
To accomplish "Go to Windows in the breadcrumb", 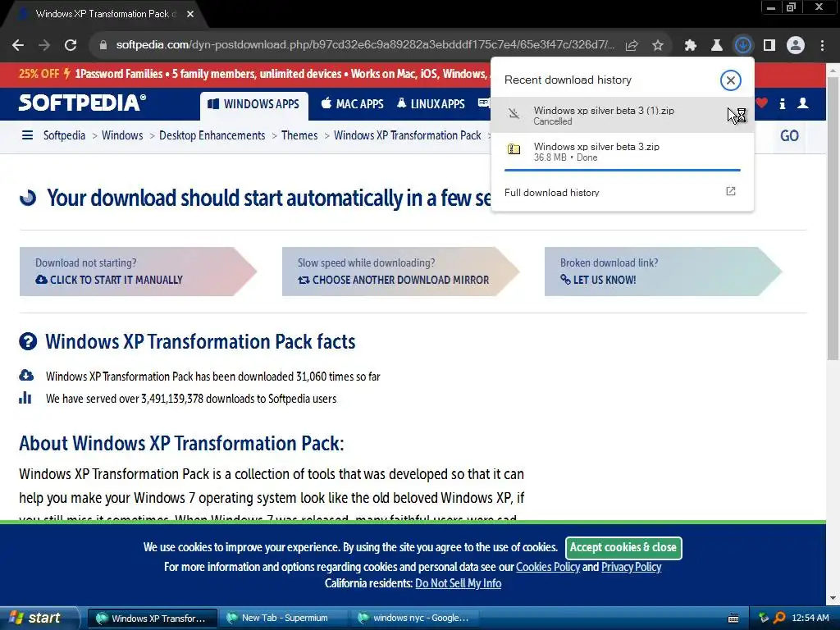I will click(122, 135).
